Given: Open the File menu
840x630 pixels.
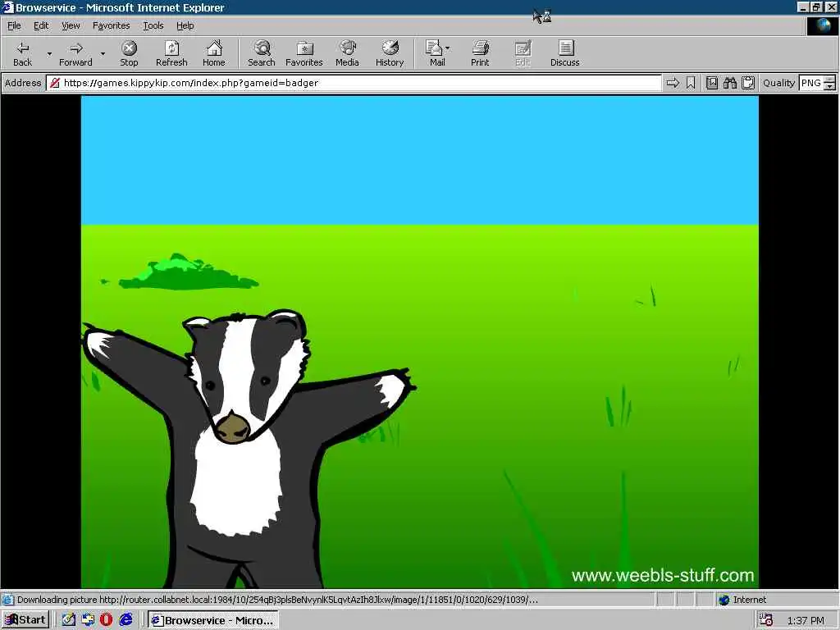Looking at the screenshot, I should pyautogui.click(x=14, y=25).
